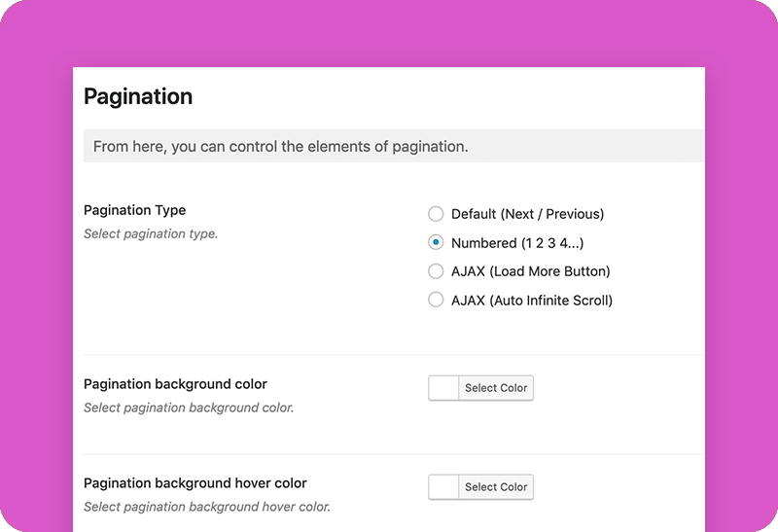Click the 'Pagination background color' setting label
Viewport: 778px width, 532px height.
point(175,384)
